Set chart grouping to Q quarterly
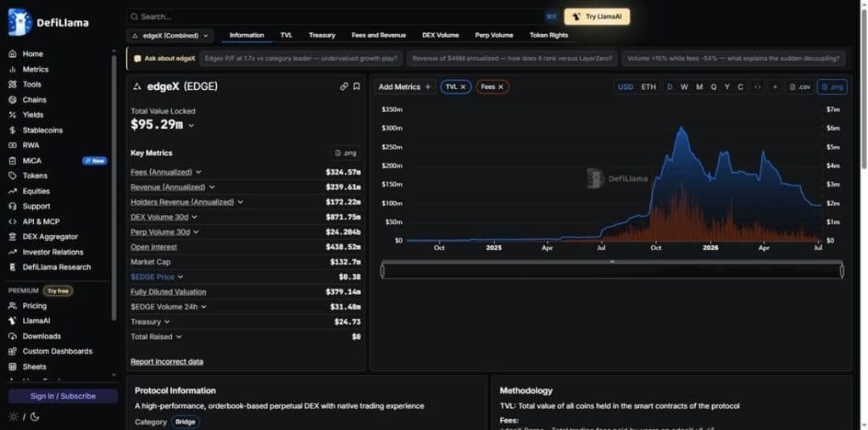 pos(714,87)
